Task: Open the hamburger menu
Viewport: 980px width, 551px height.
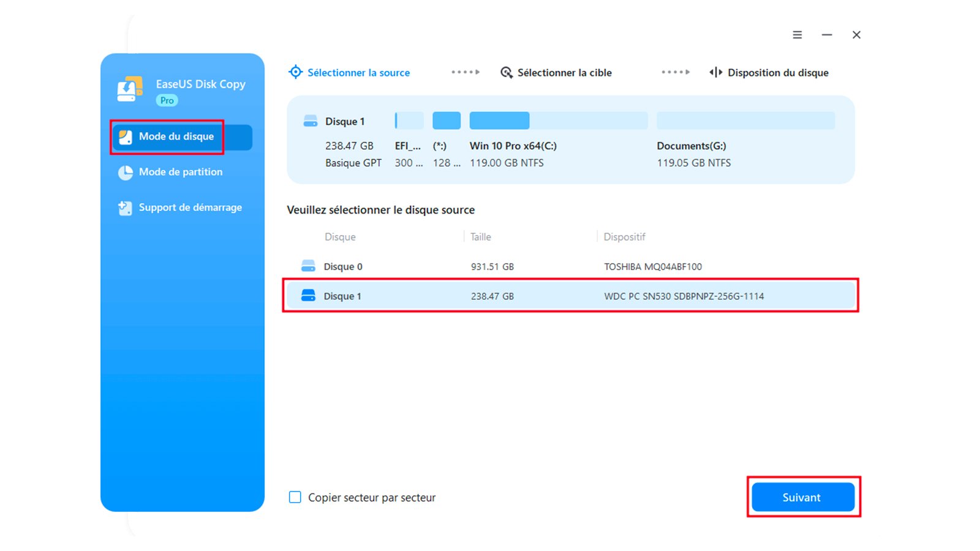Action: point(797,35)
